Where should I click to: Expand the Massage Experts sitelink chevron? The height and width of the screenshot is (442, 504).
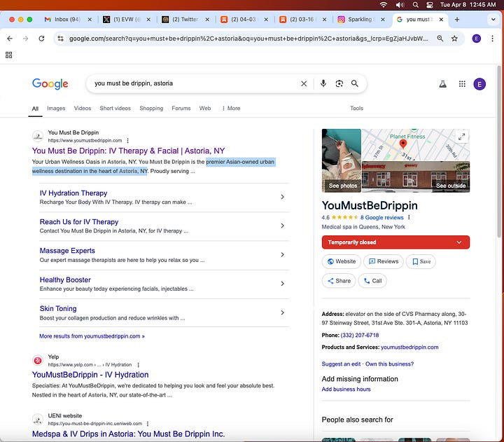click(x=282, y=255)
